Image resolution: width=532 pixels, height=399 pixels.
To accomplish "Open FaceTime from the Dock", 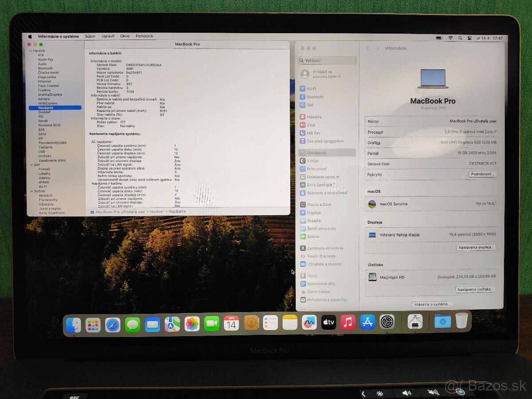I will [x=211, y=322].
